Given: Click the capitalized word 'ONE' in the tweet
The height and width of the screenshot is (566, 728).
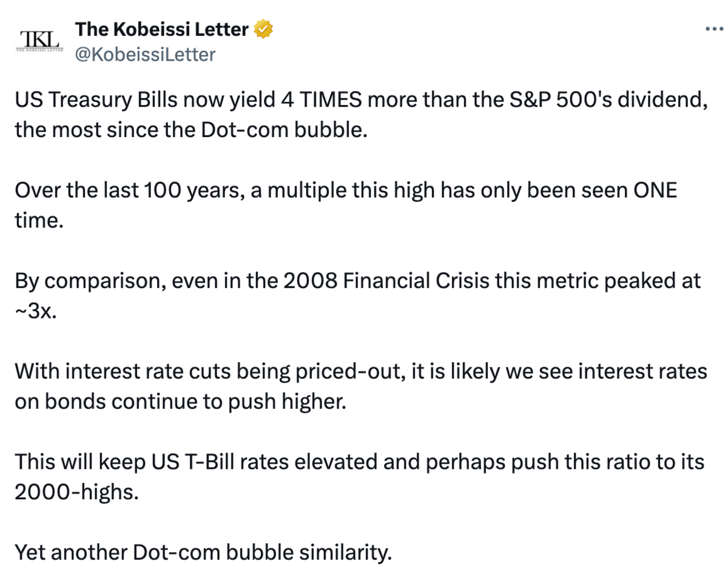Looking at the screenshot, I should tap(654, 190).
